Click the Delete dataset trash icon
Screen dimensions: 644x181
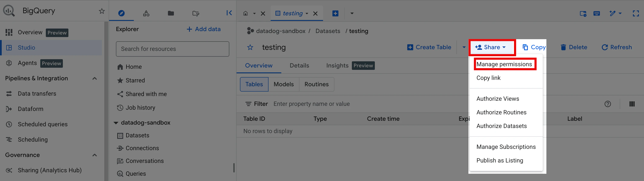[x=563, y=47]
